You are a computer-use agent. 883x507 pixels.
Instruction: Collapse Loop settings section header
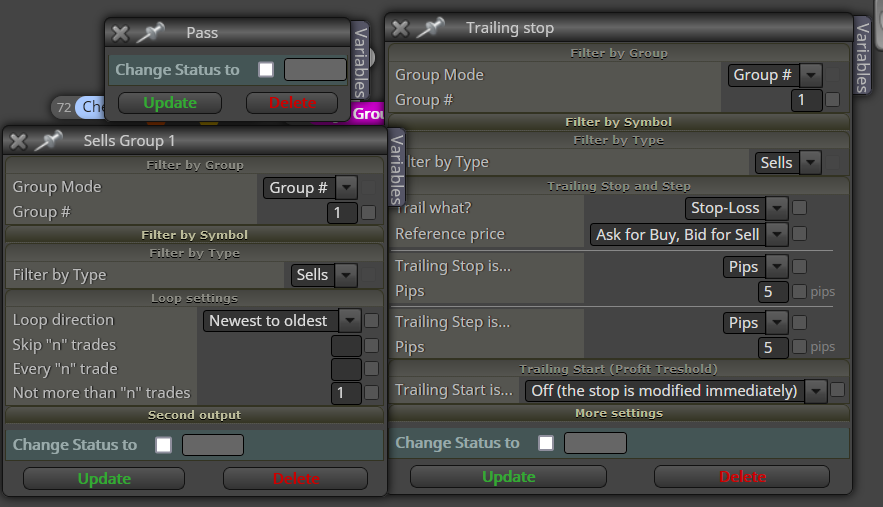click(194, 298)
